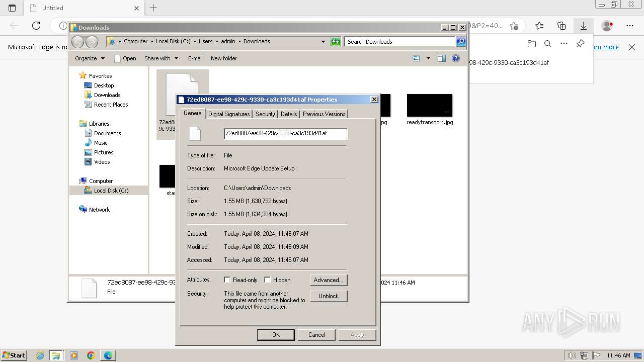This screenshot has width=644, height=362.
Task: Refresh the Edge browser page
Action: tap(36, 26)
